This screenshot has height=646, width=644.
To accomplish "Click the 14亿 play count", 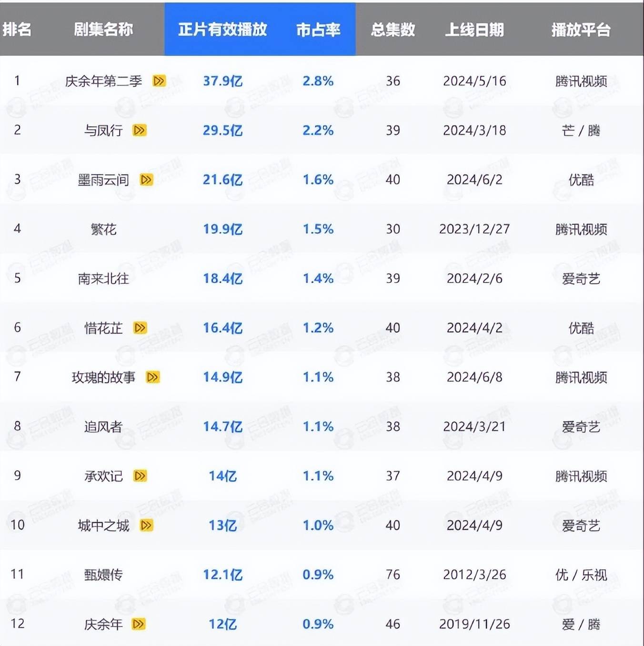I will (x=222, y=476).
